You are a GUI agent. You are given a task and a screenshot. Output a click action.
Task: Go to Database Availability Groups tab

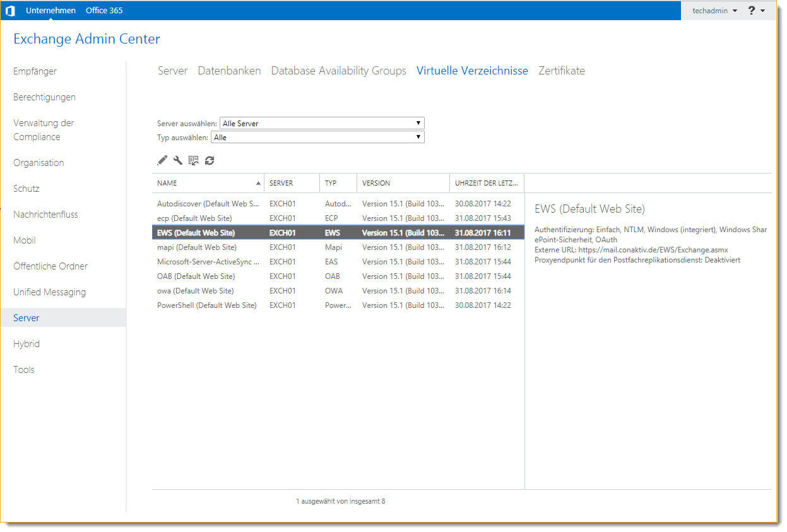[338, 71]
